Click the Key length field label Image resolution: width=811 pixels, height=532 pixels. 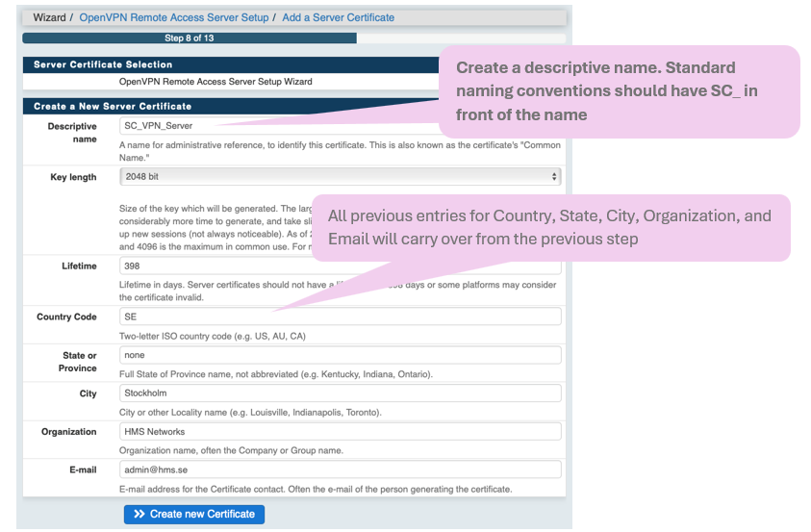pos(73,178)
